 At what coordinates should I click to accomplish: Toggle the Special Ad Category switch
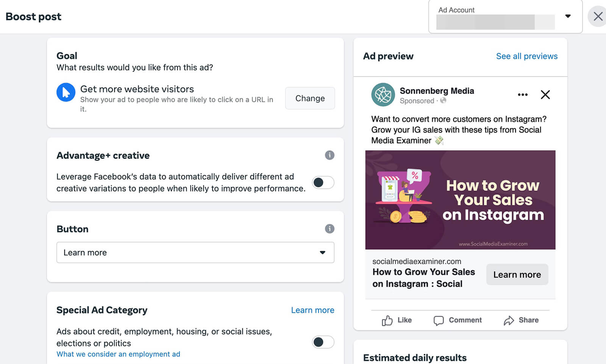coord(323,342)
